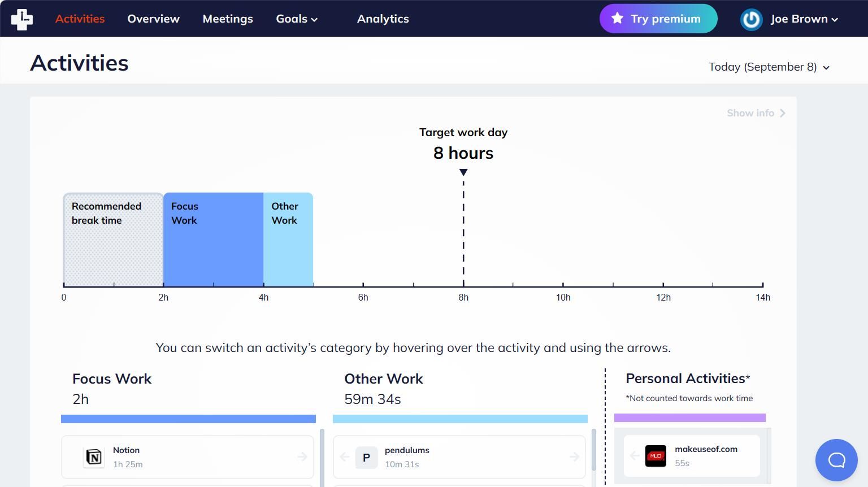This screenshot has width=868, height=487.
Task: Click the pendulums P icon
Action: 366,458
